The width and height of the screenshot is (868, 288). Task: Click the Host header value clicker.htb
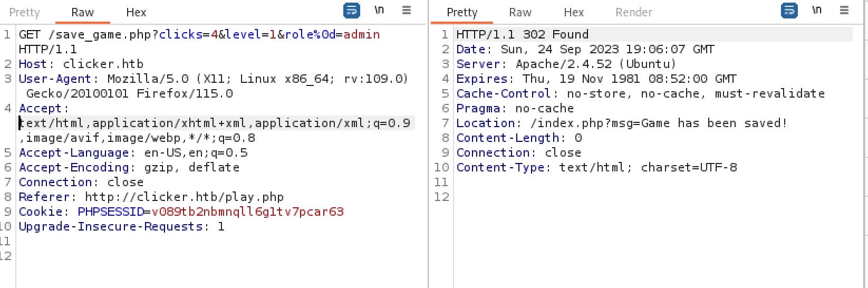(103, 64)
